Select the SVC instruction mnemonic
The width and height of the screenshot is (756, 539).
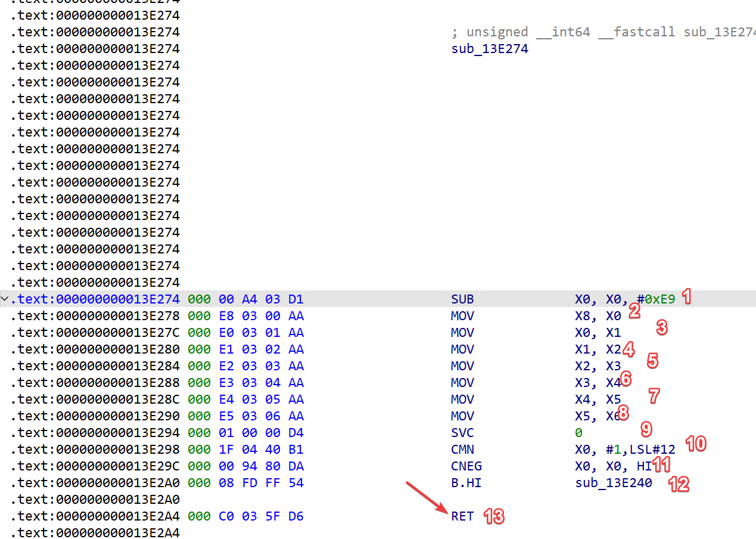pos(462,433)
